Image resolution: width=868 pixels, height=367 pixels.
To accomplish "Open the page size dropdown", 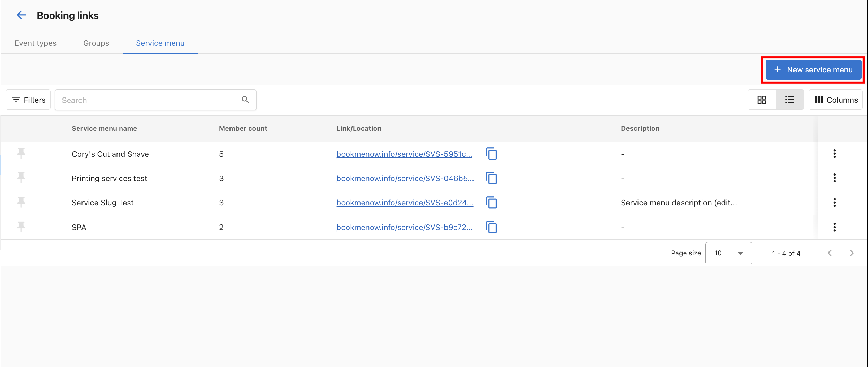I will [728, 253].
